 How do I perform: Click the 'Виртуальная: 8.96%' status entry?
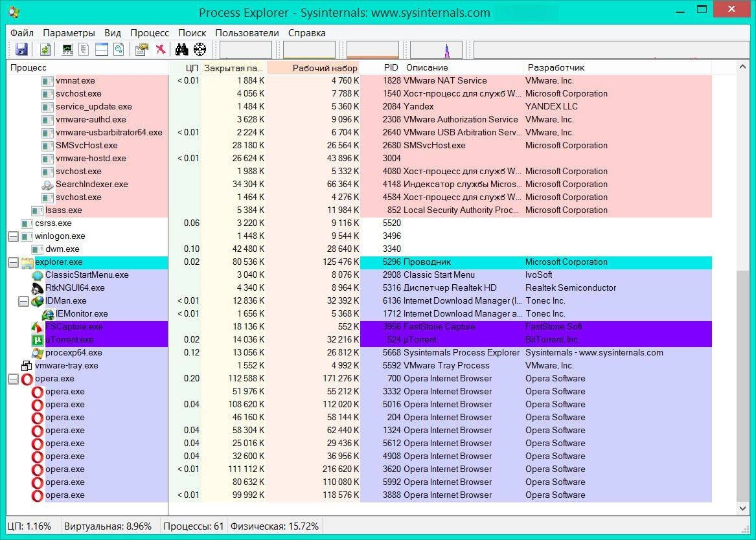point(108,526)
